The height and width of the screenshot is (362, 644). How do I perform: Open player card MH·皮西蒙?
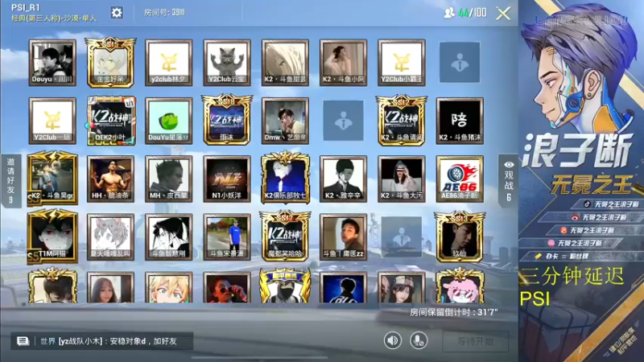coord(169,179)
